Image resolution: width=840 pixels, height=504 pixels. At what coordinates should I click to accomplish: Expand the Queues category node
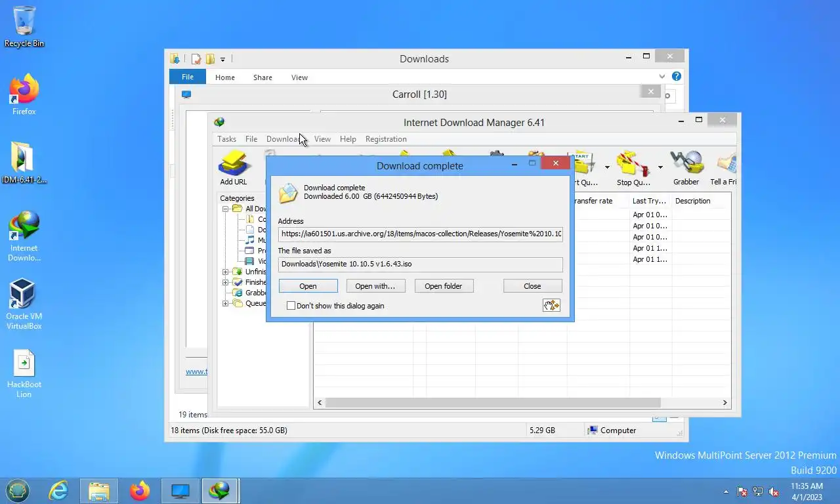[x=225, y=303]
